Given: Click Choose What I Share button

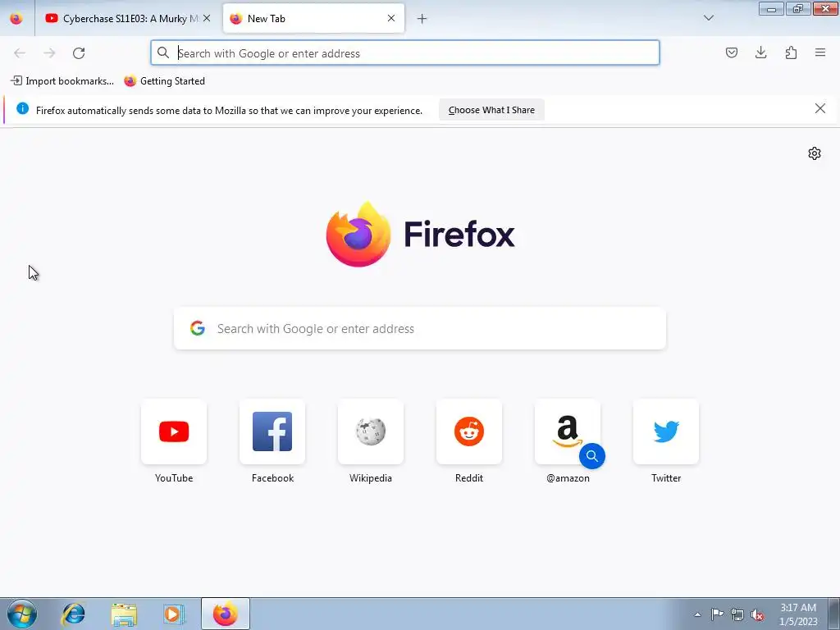Looking at the screenshot, I should pyautogui.click(x=491, y=110).
